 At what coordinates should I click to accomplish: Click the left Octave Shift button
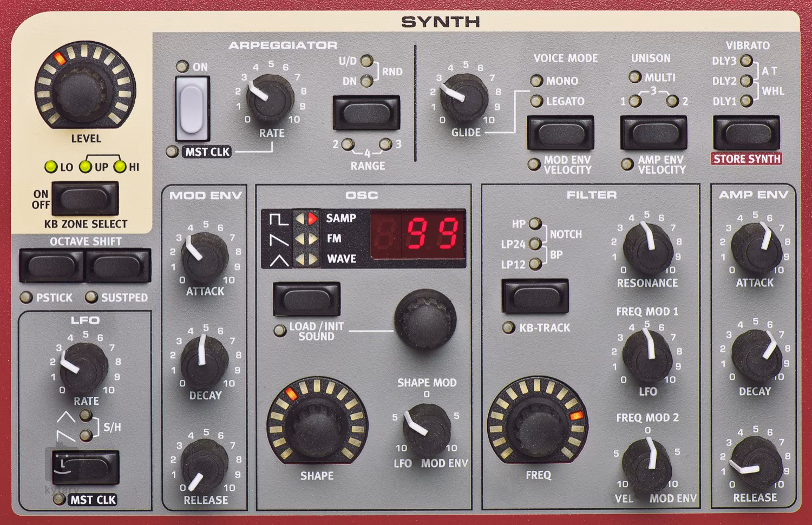[51, 265]
